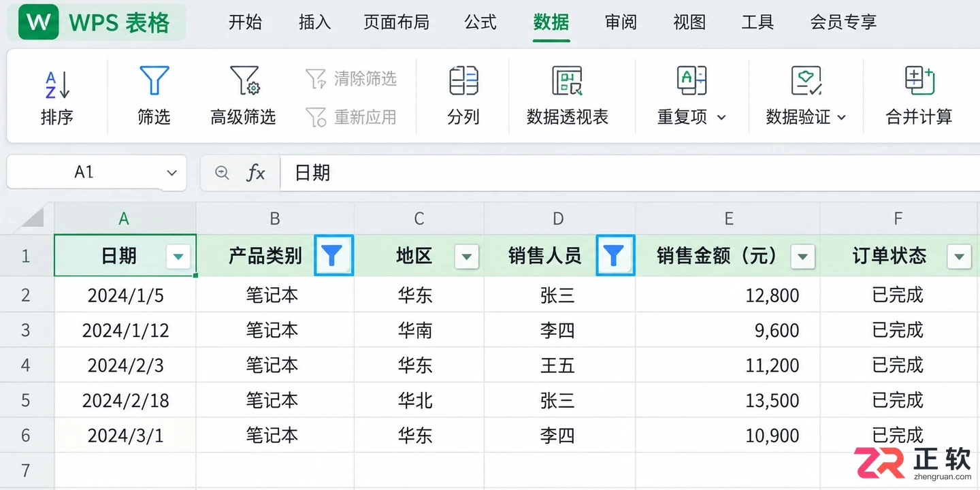Switch to the 视图 tab

pyautogui.click(x=689, y=22)
